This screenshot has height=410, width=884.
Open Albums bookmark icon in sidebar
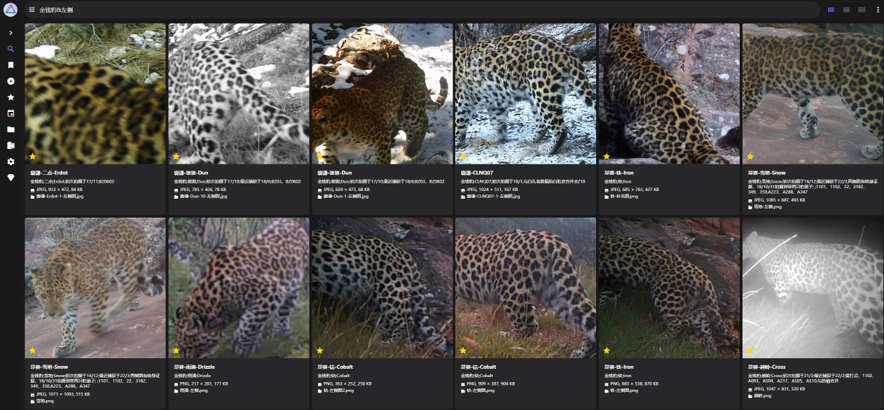point(11,65)
